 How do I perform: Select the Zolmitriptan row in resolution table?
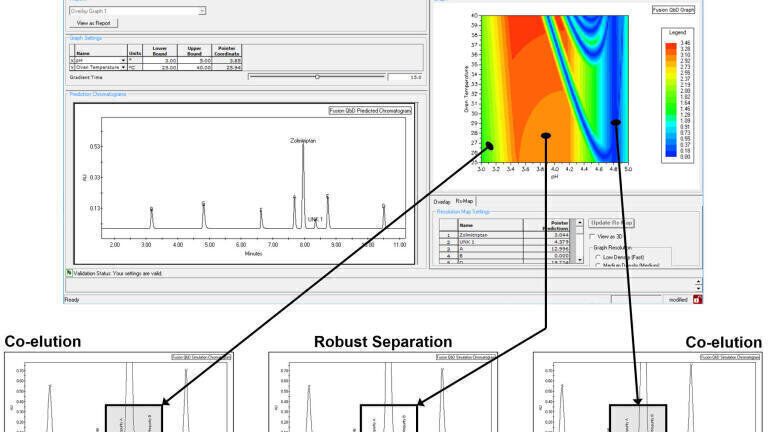point(504,235)
